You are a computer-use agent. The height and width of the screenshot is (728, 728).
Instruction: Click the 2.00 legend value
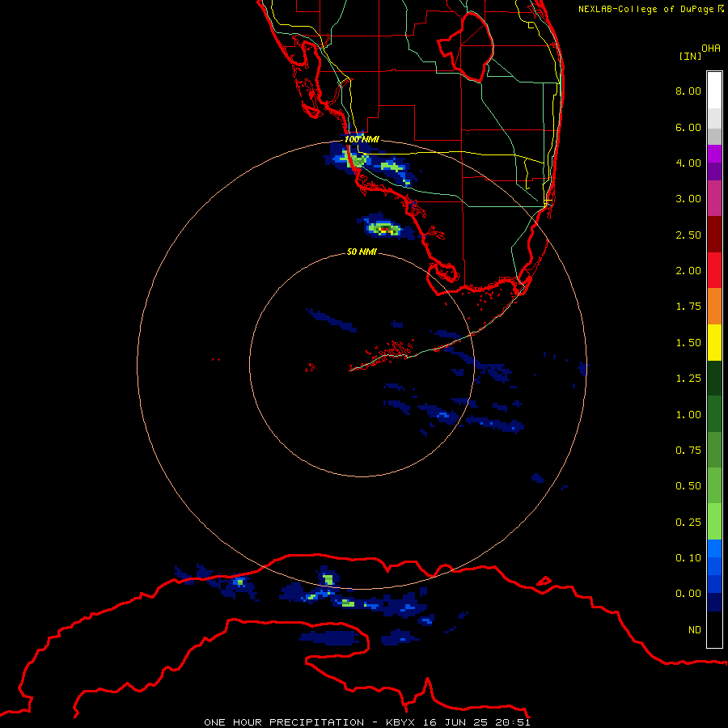[688, 271]
